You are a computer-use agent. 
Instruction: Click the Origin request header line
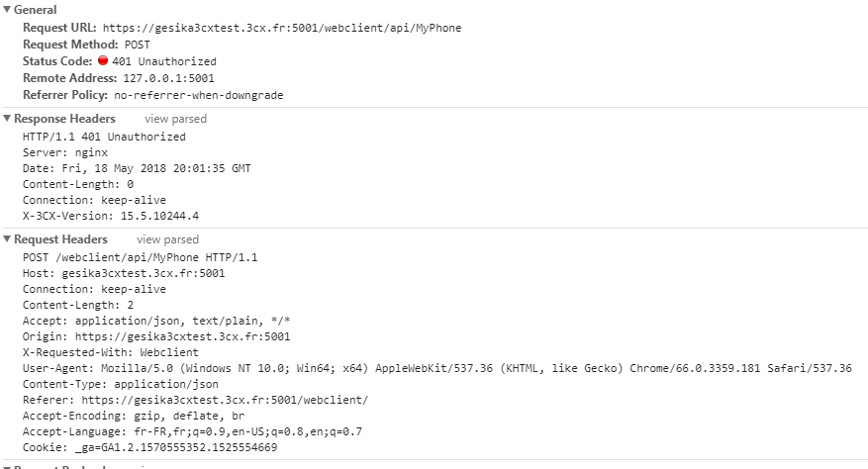click(155, 336)
